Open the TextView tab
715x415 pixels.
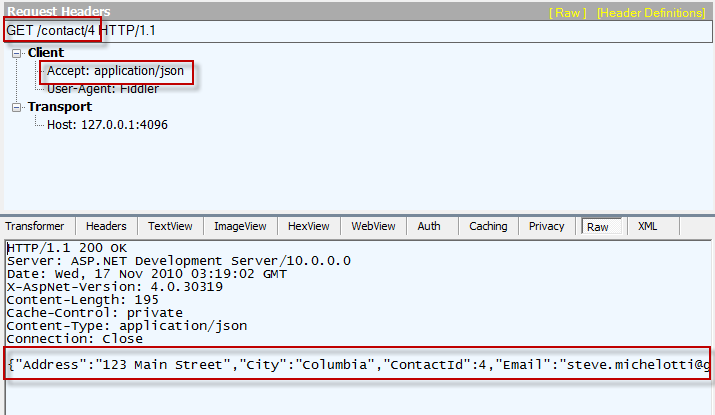(x=170, y=226)
